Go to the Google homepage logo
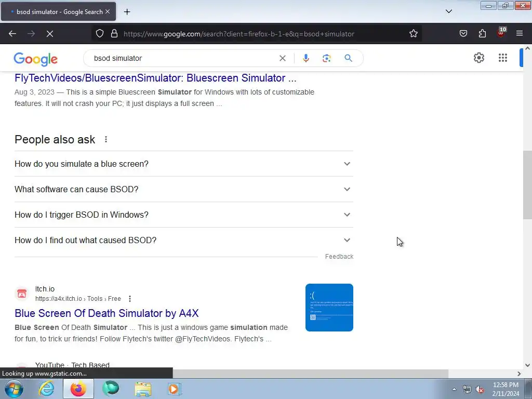Screen dimensions: 532x399 (36, 59)
